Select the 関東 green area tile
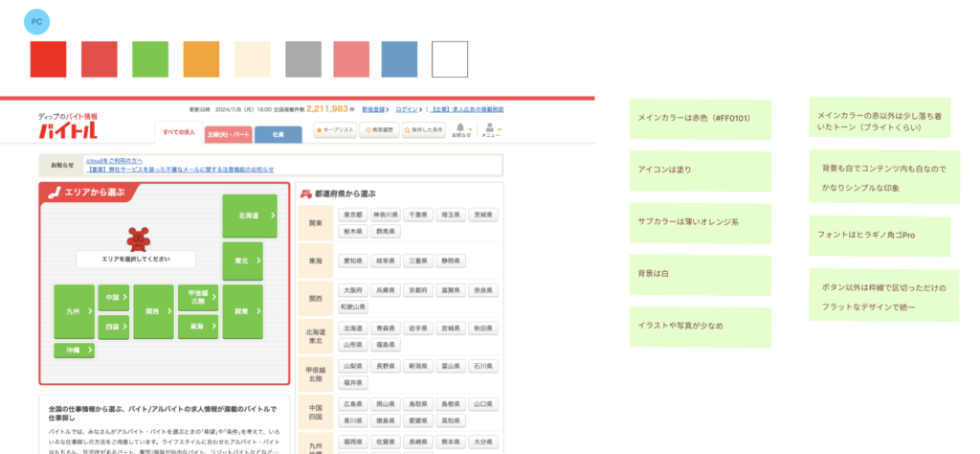This screenshot has height=454, width=980. (x=242, y=311)
